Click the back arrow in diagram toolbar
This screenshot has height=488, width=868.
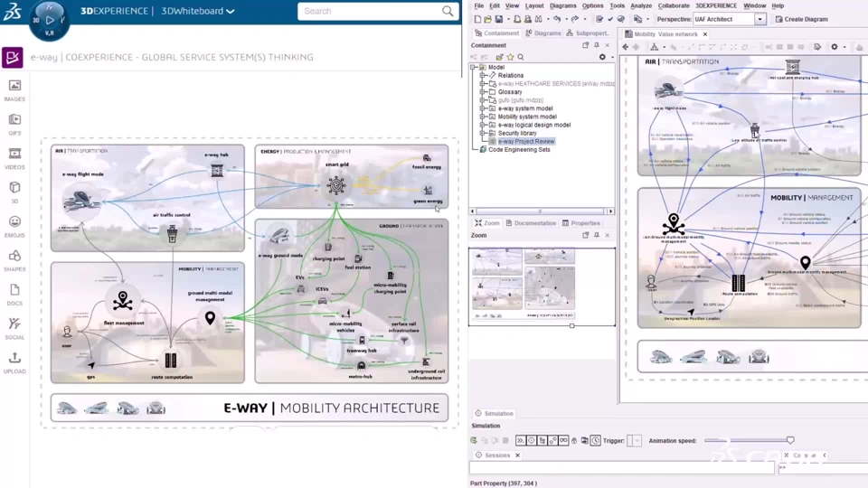click(x=626, y=47)
